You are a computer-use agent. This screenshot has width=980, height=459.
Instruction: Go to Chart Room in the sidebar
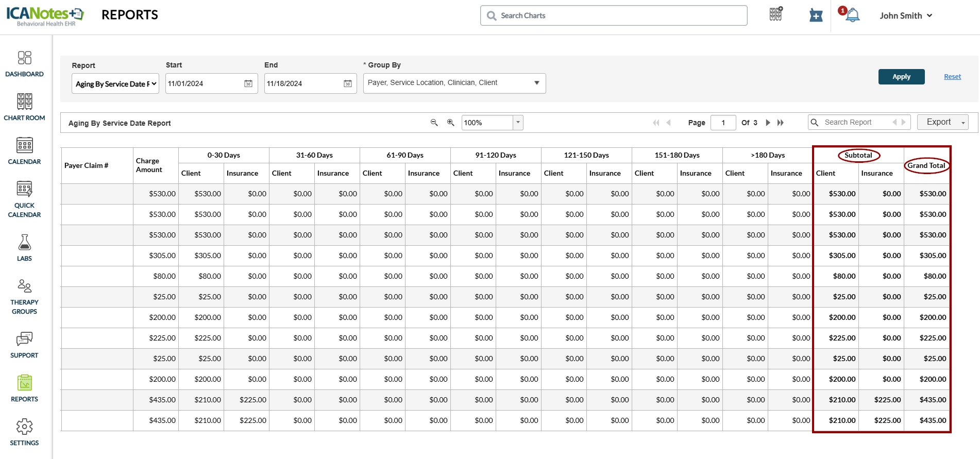click(24, 107)
